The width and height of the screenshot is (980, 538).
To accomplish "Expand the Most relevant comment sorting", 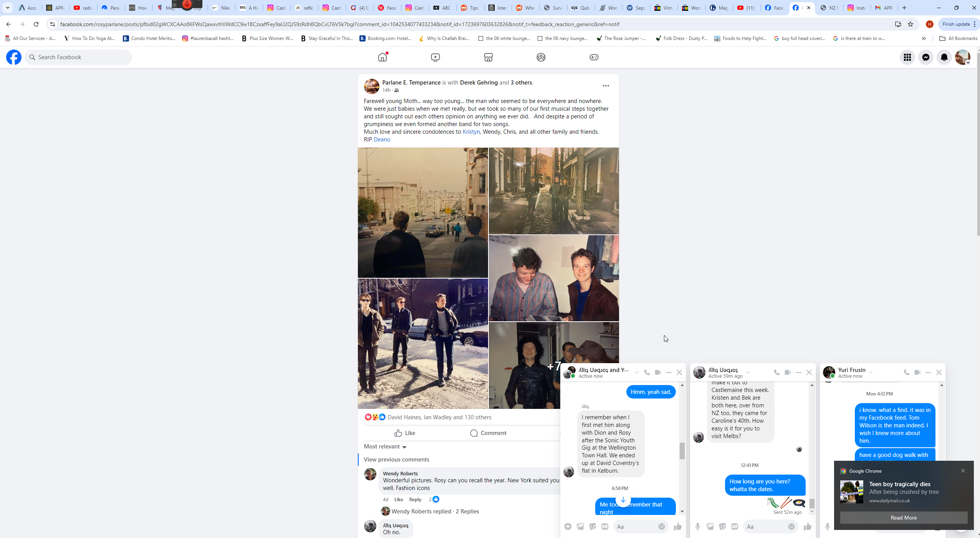I will 385,447.
